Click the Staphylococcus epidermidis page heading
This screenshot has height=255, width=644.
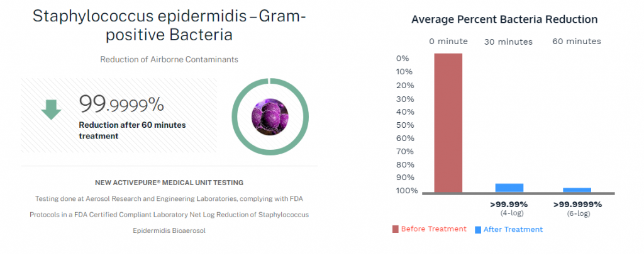[169, 25]
